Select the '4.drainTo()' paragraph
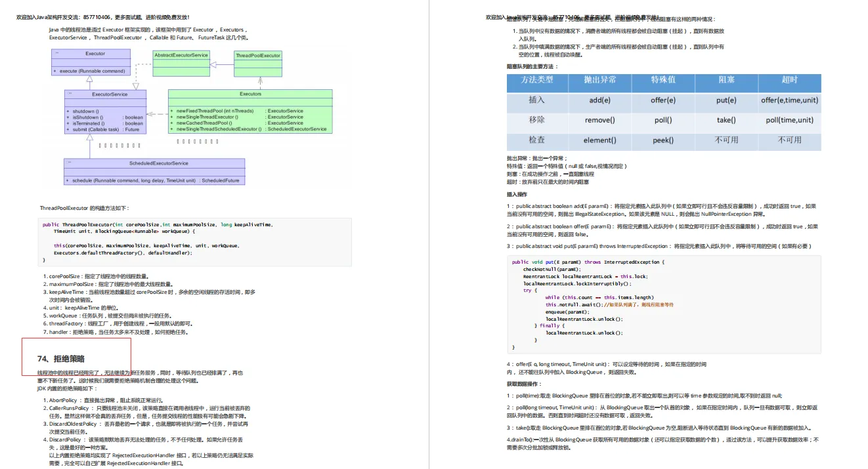 tap(661, 443)
